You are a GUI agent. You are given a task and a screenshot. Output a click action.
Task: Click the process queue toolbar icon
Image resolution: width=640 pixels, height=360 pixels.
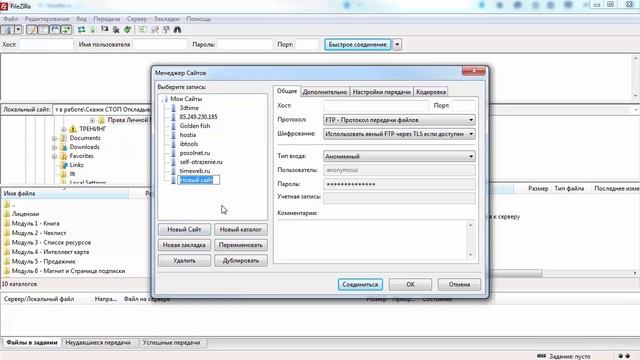(x=93, y=30)
